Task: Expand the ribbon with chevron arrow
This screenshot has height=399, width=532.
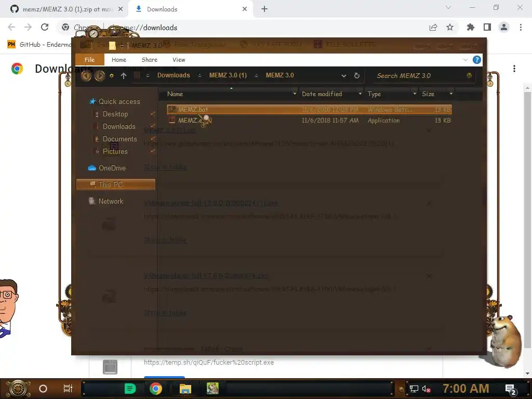Action: [x=465, y=60]
